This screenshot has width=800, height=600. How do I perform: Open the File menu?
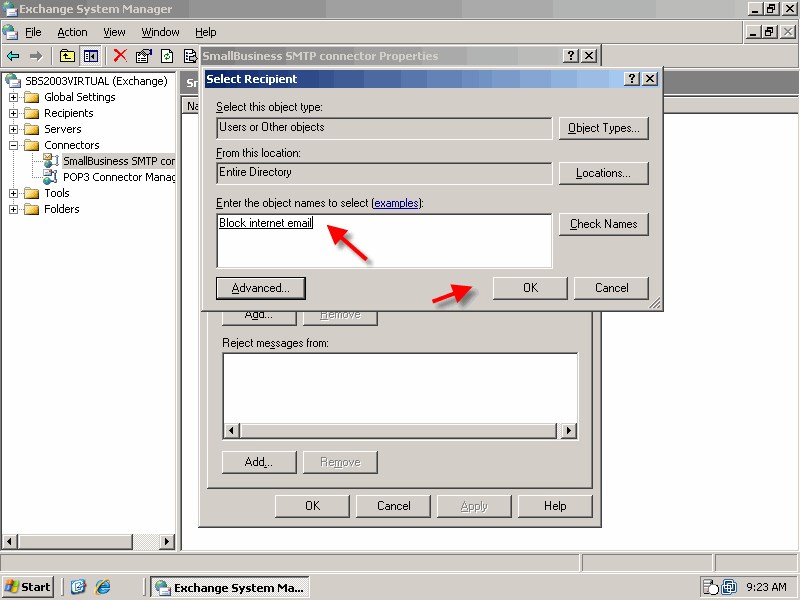coord(33,32)
